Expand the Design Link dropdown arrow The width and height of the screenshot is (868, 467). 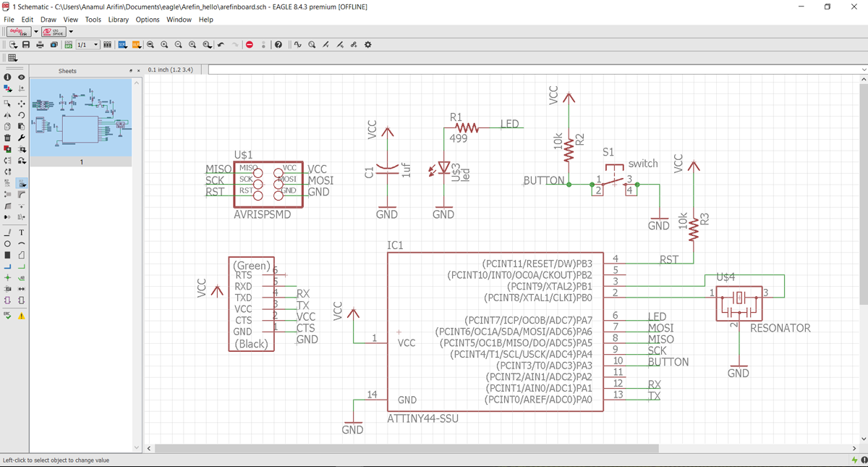click(35, 32)
